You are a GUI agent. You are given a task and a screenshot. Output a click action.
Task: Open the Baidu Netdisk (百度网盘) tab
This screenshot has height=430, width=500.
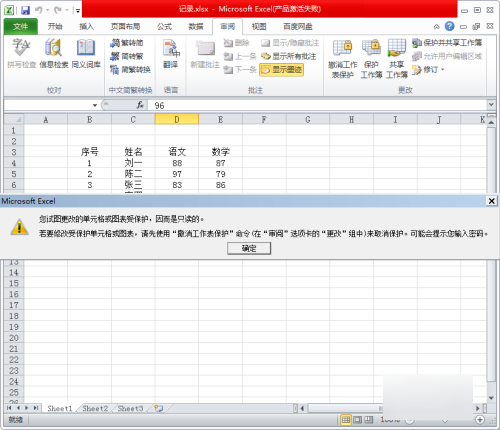tap(298, 26)
